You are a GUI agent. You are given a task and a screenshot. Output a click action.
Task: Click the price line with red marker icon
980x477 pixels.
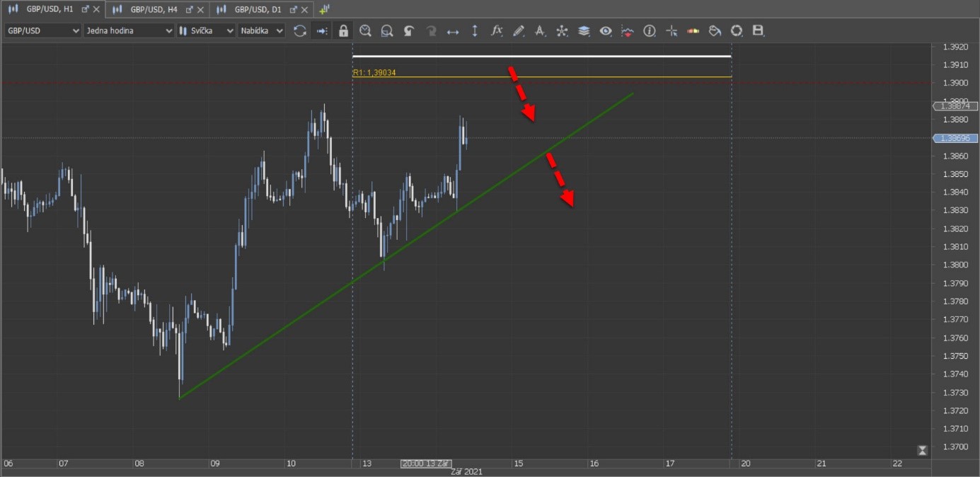click(x=628, y=30)
